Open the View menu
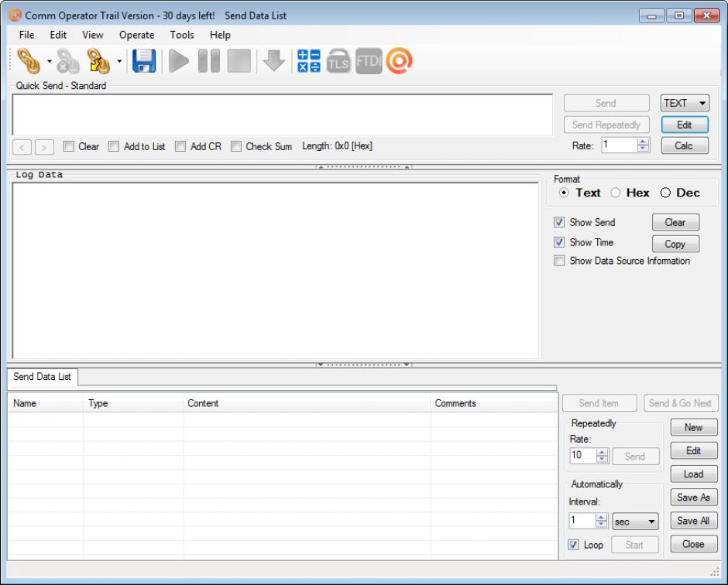The image size is (728, 585). 92,35
